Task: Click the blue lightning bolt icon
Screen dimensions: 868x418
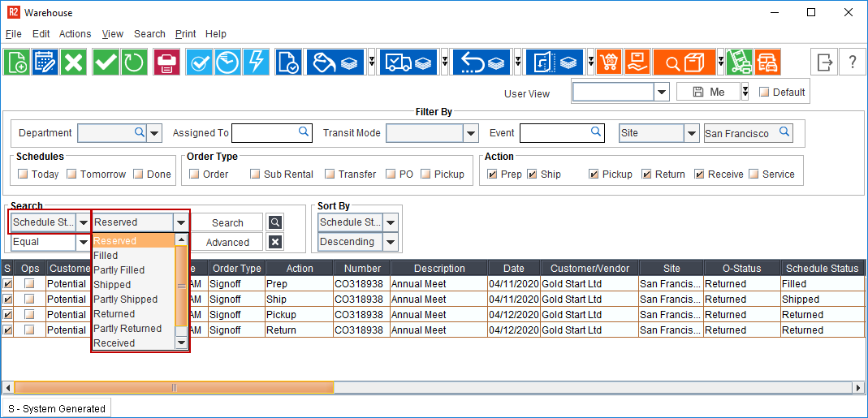Action: 257,62
